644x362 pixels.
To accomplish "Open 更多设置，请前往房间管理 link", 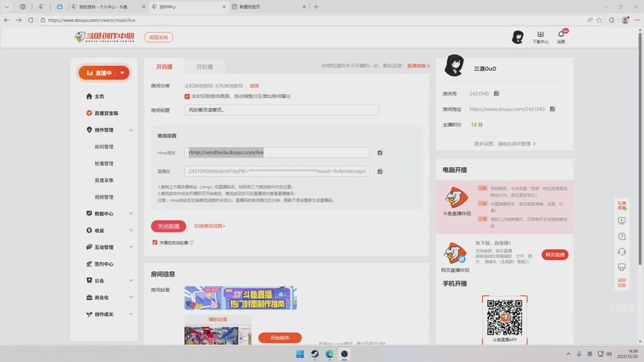I will [x=505, y=144].
